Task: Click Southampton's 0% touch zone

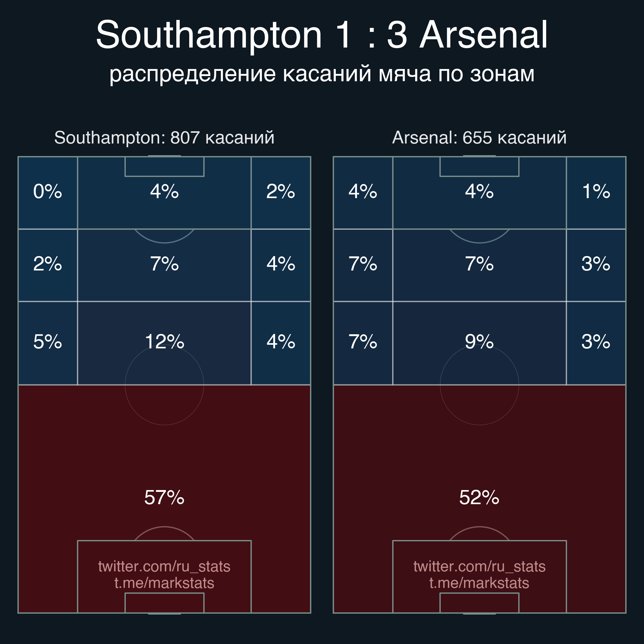Action: [x=48, y=192]
